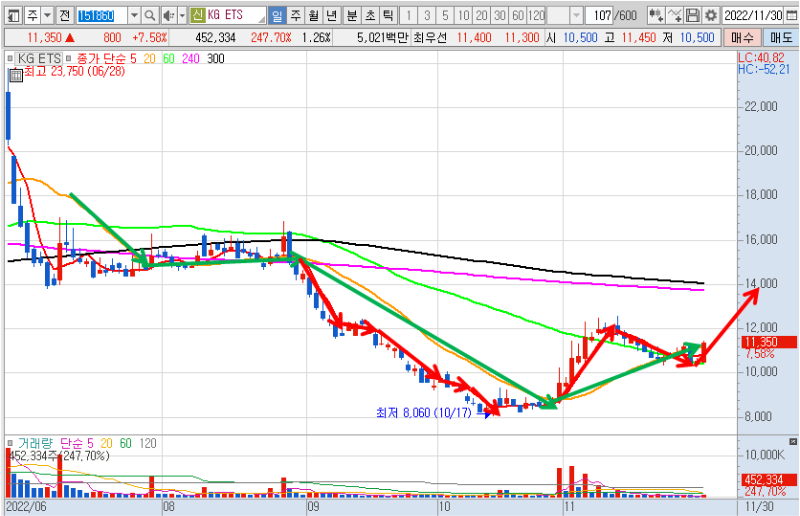Open the KG ETS stock name combo box
This screenshot has width=800, height=516.
pos(228,15)
